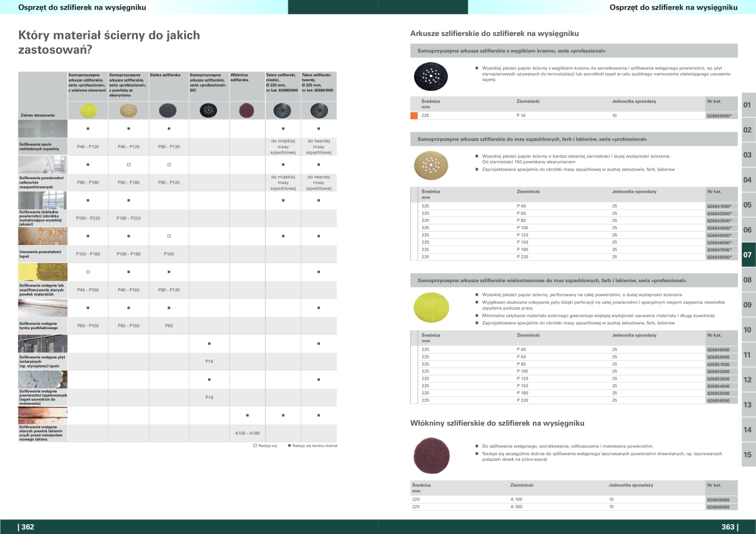
Task: Open catalog number 626660000
Action: pos(718,507)
